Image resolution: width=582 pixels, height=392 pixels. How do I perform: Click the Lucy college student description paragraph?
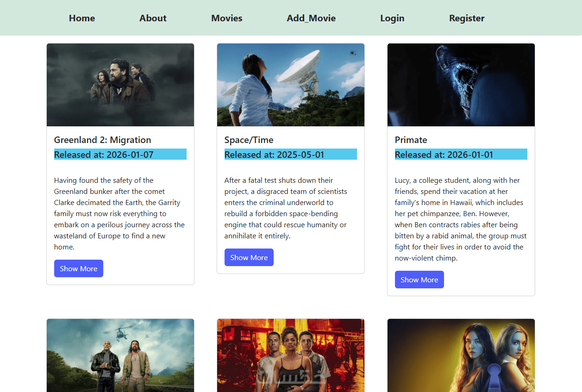[461, 219]
